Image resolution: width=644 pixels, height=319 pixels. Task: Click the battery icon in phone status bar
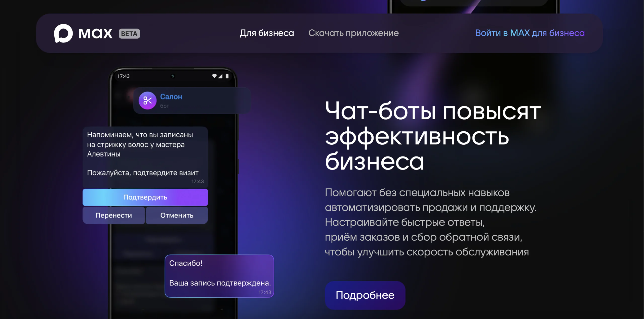coord(227,76)
